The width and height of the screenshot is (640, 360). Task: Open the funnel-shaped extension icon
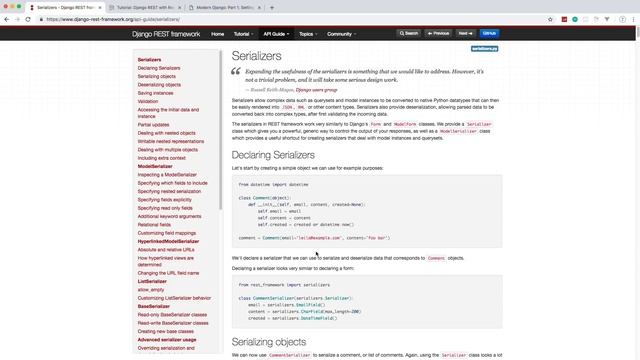607,19
